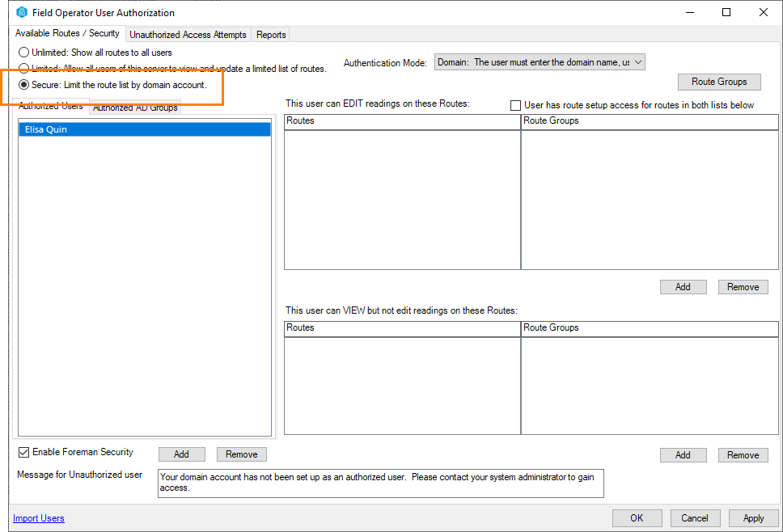Open the Import Users link
The image size is (783, 532).
point(39,518)
